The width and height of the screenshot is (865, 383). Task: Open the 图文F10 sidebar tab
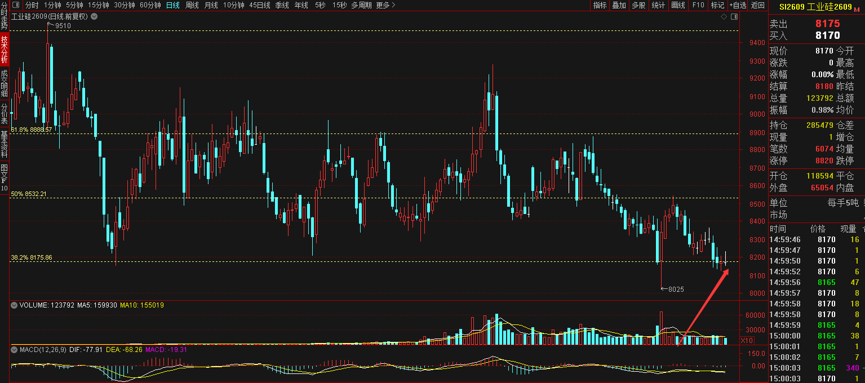point(4,178)
